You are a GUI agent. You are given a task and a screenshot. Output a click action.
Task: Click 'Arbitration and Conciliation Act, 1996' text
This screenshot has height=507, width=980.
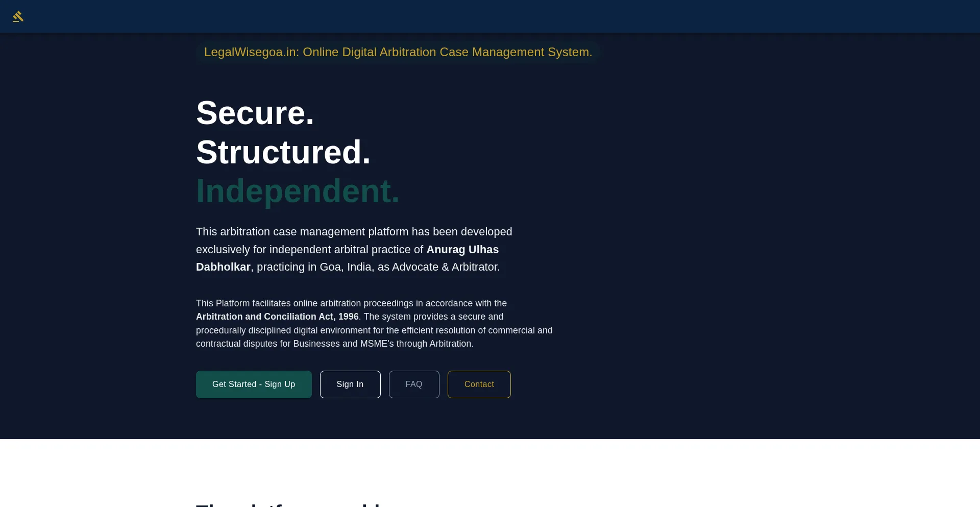[277, 317]
